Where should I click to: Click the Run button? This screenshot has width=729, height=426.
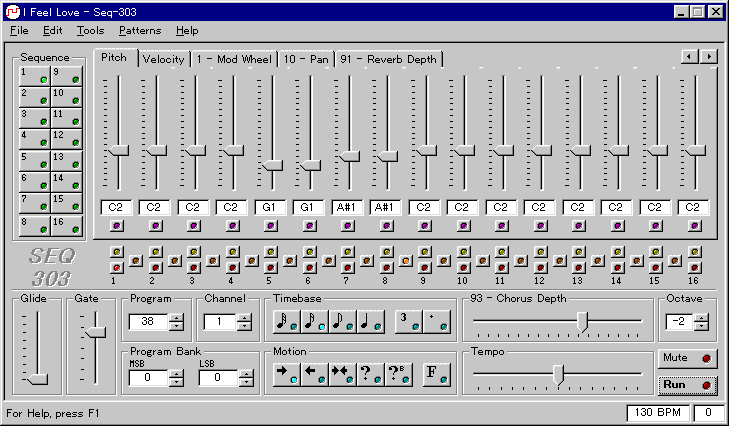tap(688, 385)
